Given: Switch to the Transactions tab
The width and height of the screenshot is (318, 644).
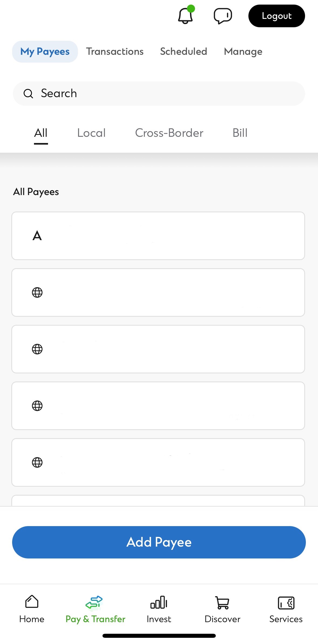Looking at the screenshot, I should coord(115,51).
